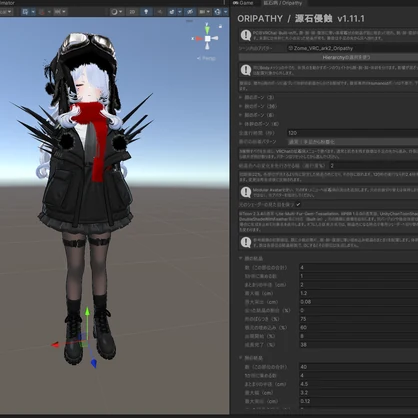
Task: Click the field with value 75
Action: tap(358, 319)
